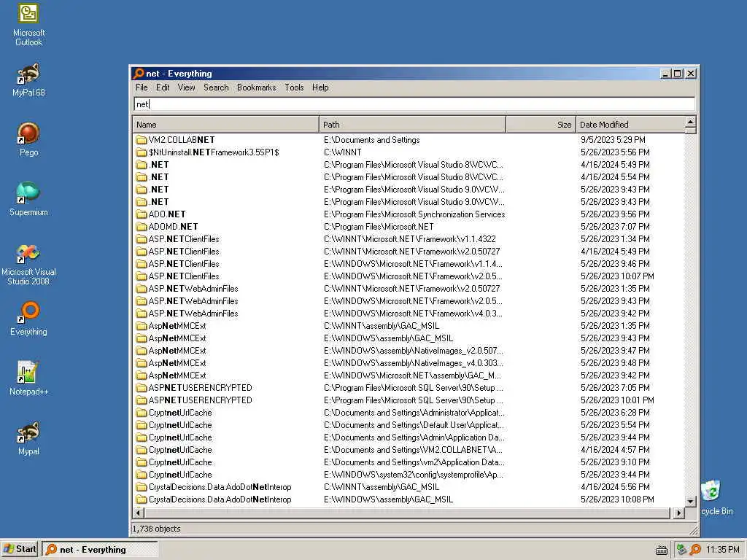Select ASPNETUSERENCRYPTED dated 5/26/2023 10:01 PM

coord(200,400)
